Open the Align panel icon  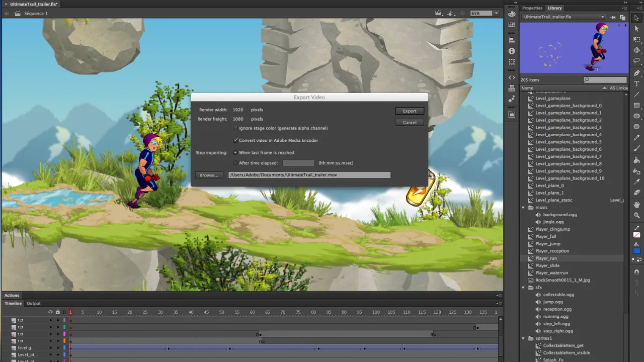point(512,40)
